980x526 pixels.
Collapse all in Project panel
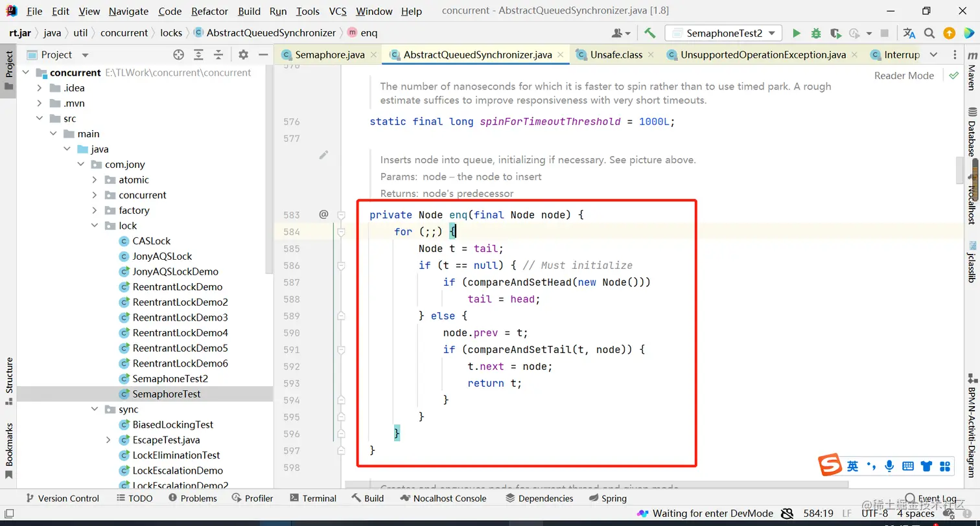click(x=218, y=55)
